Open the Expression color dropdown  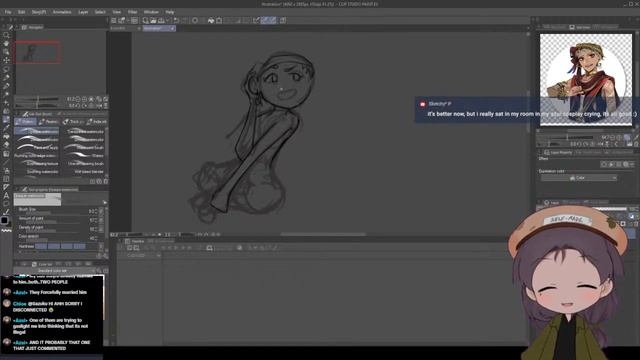pos(579,178)
